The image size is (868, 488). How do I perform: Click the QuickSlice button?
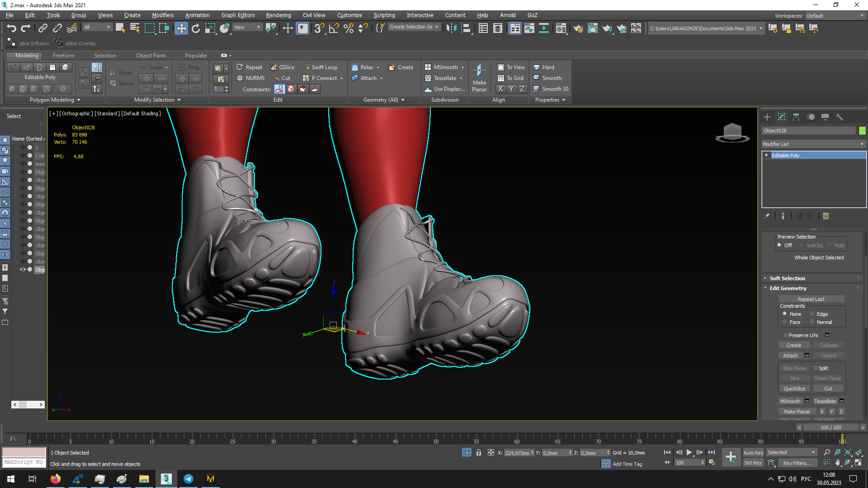(x=794, y=389)
